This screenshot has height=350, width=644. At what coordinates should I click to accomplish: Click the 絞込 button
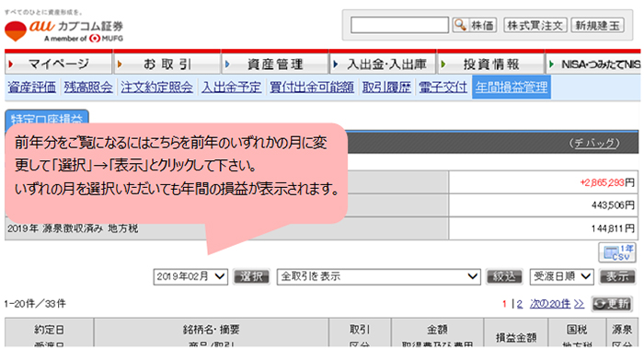point(504,276)
